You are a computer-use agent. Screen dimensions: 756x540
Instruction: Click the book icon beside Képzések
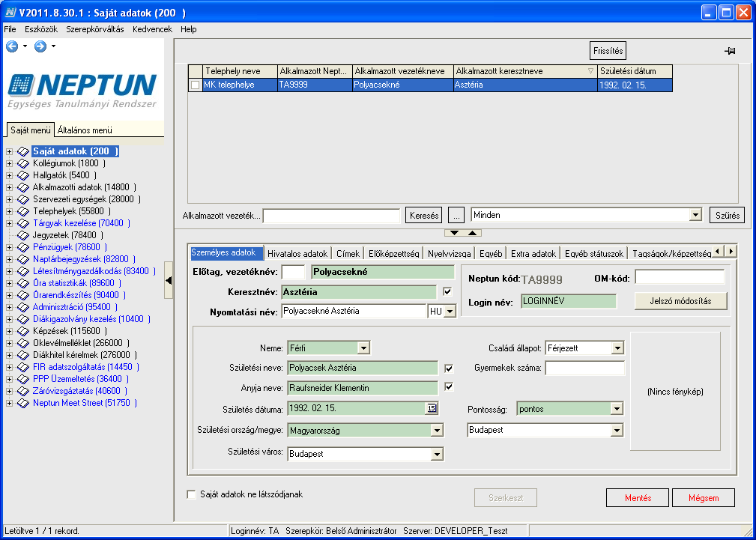23,331
